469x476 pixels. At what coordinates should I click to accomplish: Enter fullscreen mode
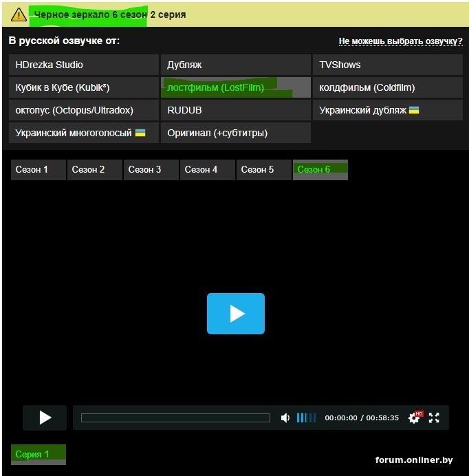coord(434,418)
